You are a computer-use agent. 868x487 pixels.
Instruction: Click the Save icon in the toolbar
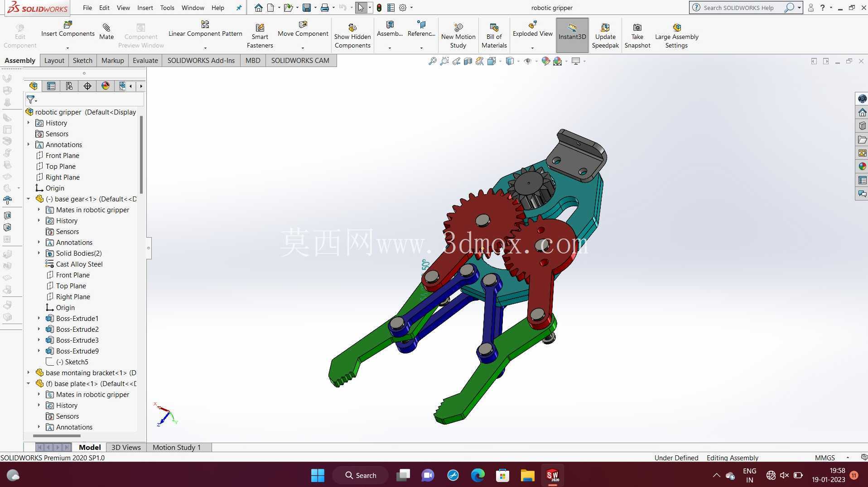coord(307,8)
